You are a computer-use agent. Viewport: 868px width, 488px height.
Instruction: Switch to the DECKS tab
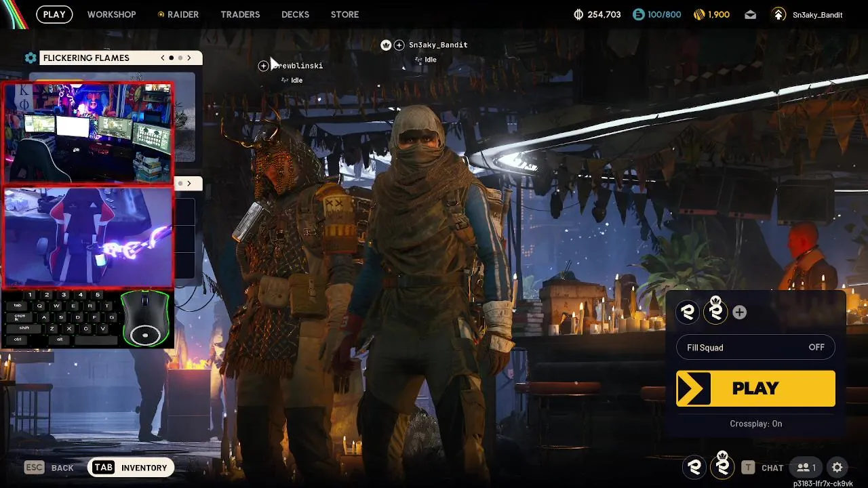[x=295, y=14]
